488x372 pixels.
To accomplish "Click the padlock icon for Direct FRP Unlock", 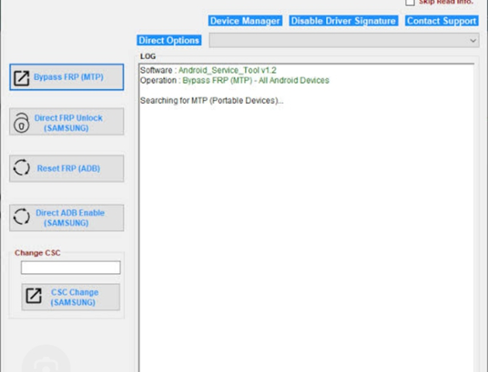I will tap(21, 123).
